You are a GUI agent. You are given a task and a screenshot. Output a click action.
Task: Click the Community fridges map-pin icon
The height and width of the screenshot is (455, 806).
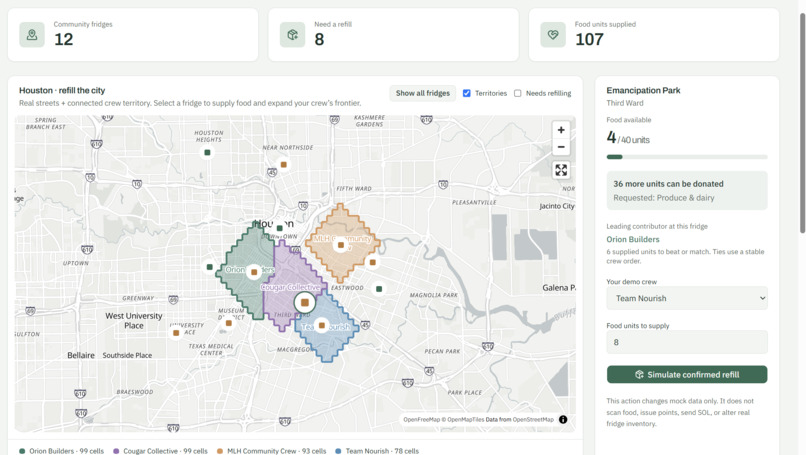pos(32,34)
